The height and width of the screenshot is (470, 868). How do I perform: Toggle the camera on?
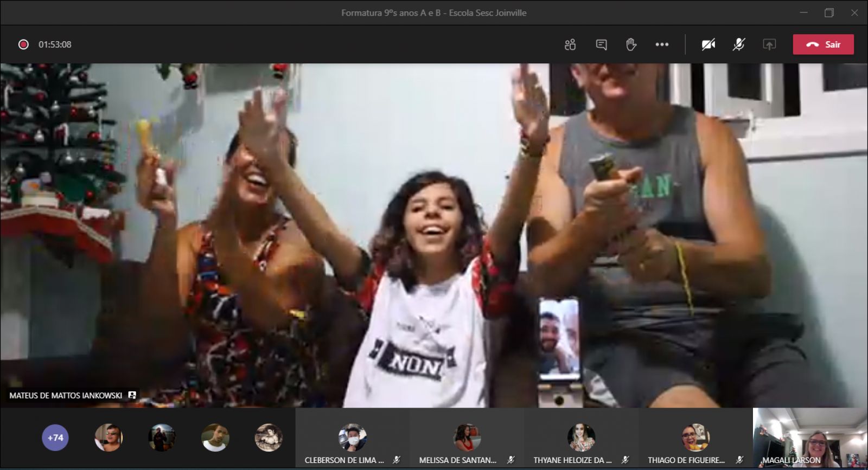[x=708, y=44]
